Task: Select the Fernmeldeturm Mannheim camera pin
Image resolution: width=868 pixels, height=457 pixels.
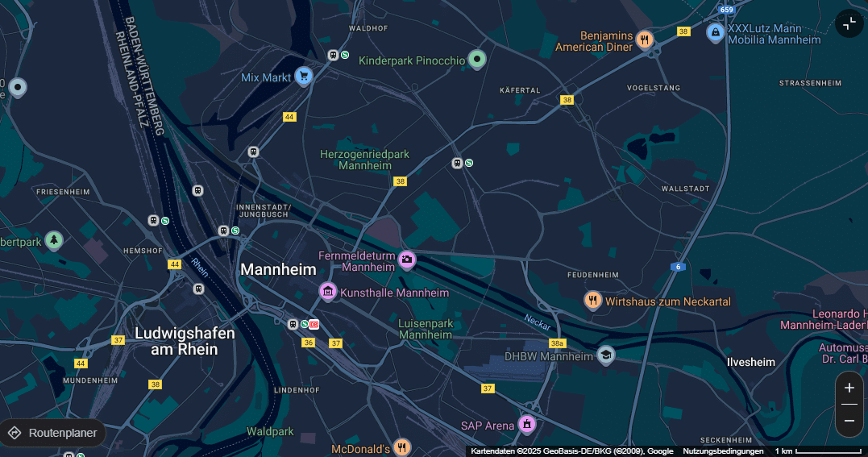Action: (x=407, y=260)
